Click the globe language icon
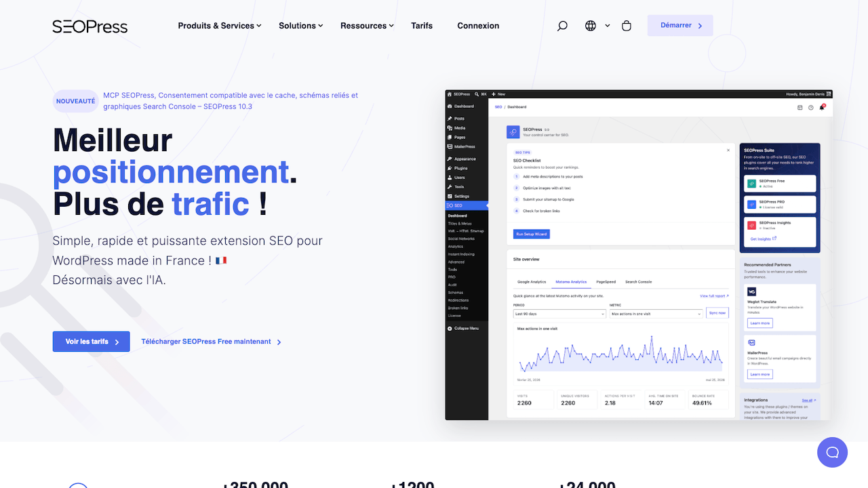 point(591,26)
